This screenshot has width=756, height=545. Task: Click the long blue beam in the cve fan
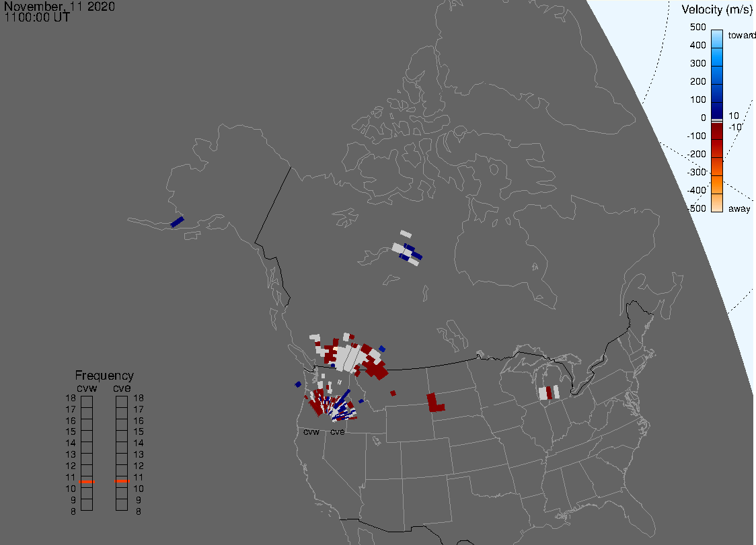[x=342, y=399]
